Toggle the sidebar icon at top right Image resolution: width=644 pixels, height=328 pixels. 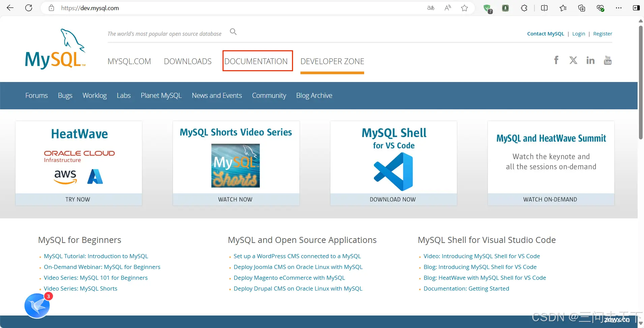tap(636, 8)
